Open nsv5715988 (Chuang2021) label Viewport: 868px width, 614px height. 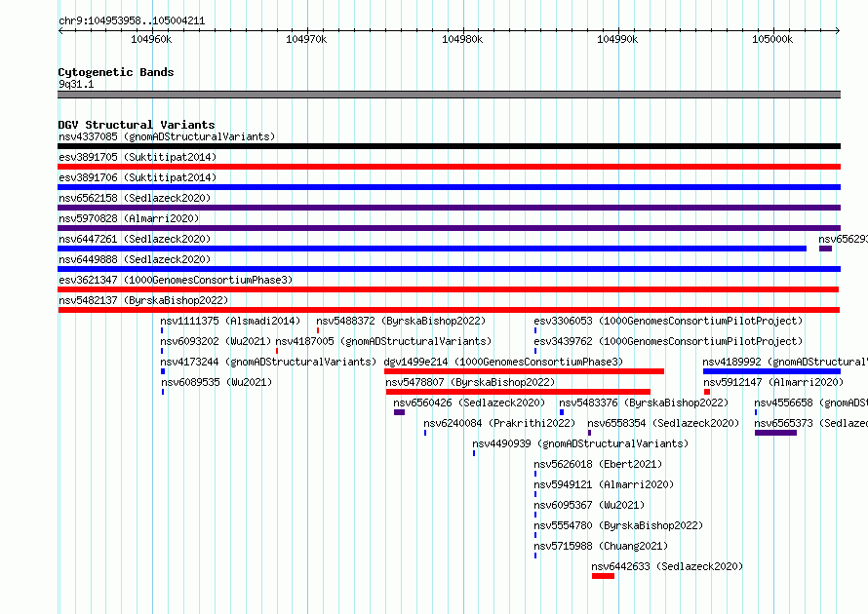(601, 546)
